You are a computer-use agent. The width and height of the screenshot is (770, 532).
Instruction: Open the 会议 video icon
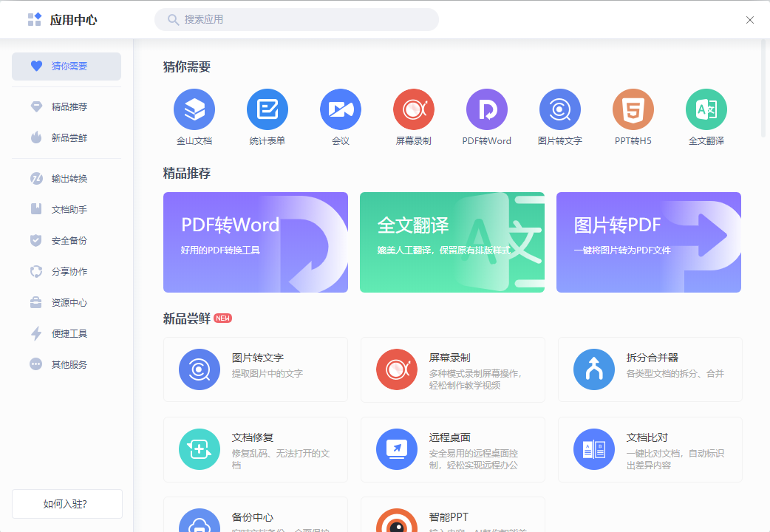(x=341, y=109)
